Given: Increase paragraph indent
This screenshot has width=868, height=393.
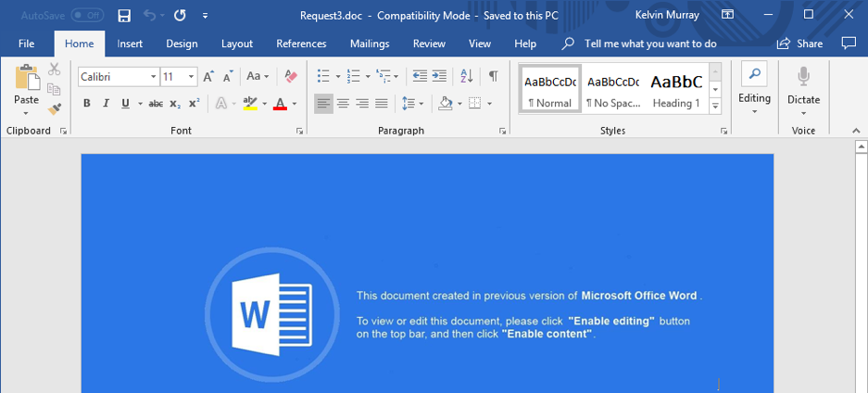Looking at the screenshot, I should pyautogui.click(x=439, y=76).
